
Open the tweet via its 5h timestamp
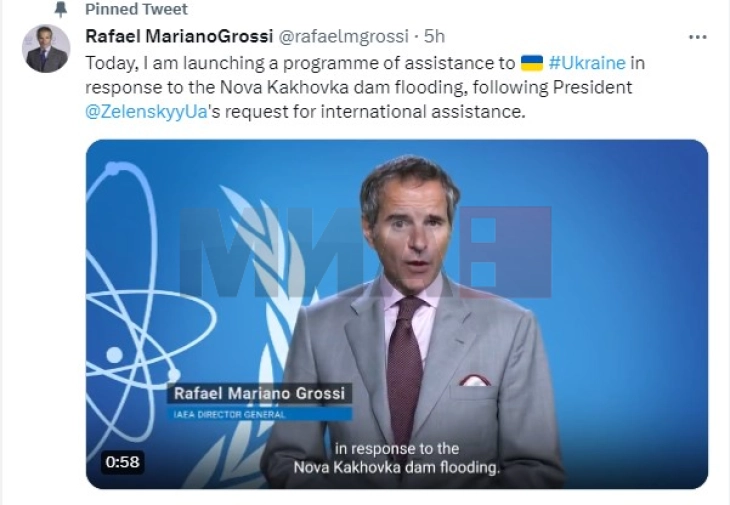coord(435,36)
